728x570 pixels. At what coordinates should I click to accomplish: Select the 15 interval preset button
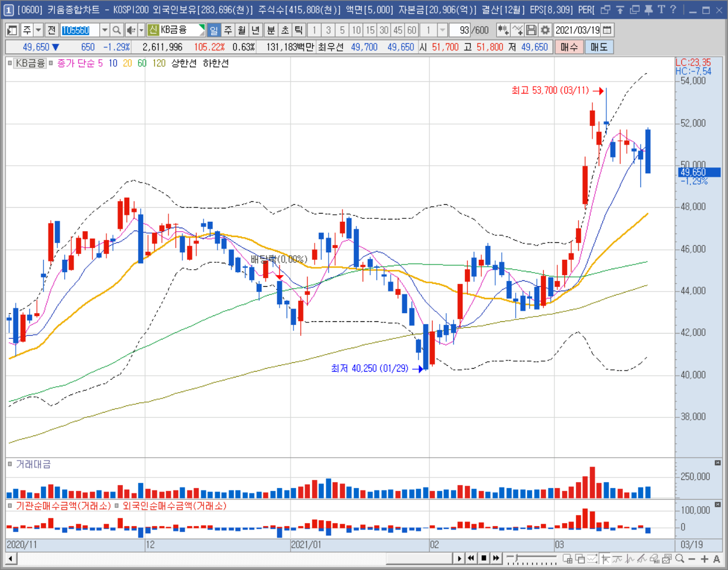tap(370, 30)
